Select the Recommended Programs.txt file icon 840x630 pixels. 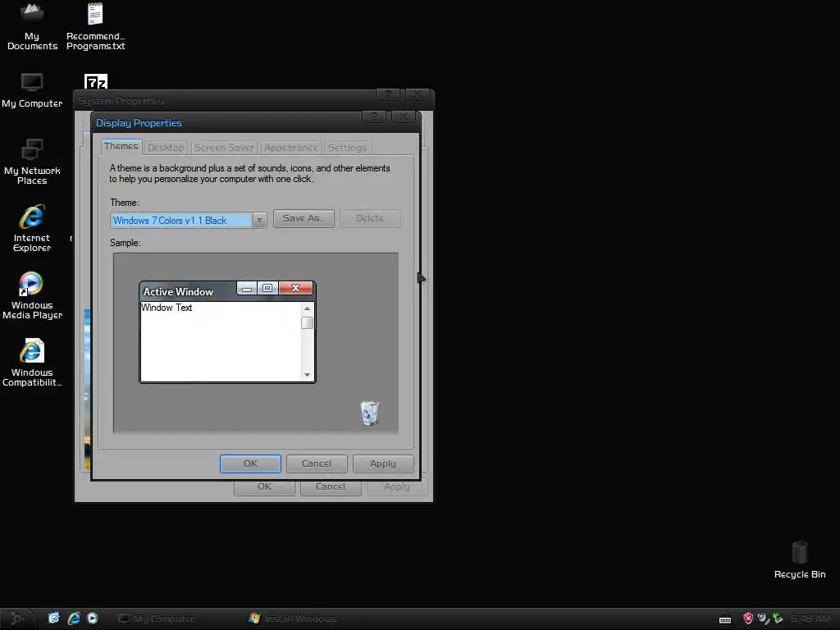(x=95, y=27)
